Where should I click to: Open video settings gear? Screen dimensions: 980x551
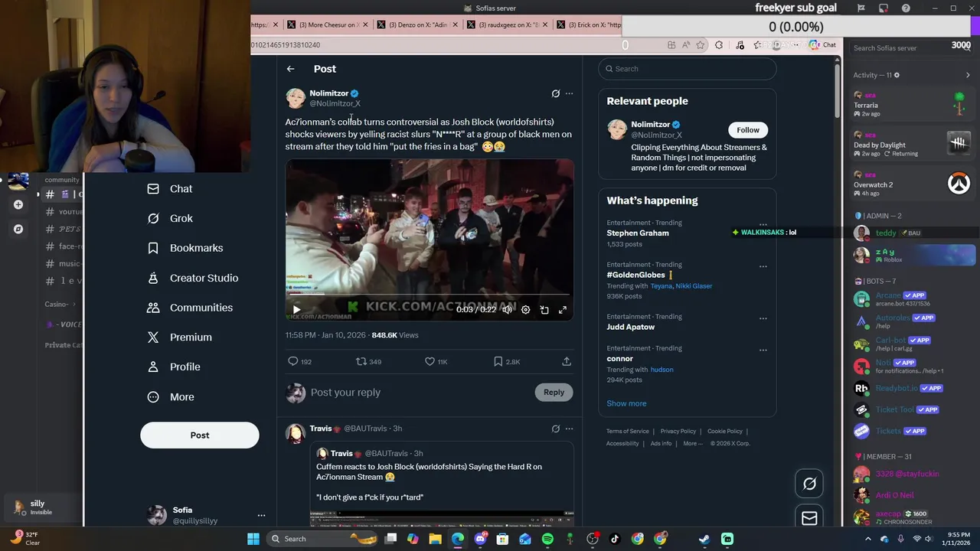(x=525, y=310)
